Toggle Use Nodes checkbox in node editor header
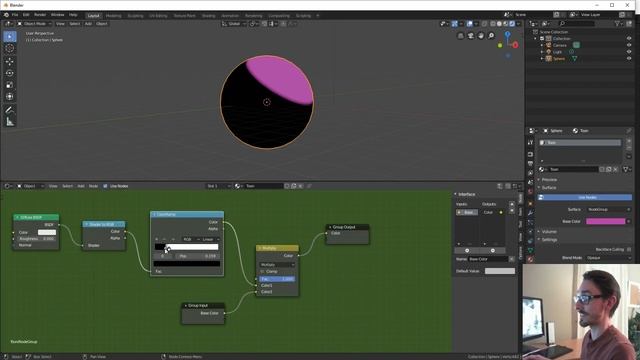Screen dimensions: 640x360 pos(105,186)
